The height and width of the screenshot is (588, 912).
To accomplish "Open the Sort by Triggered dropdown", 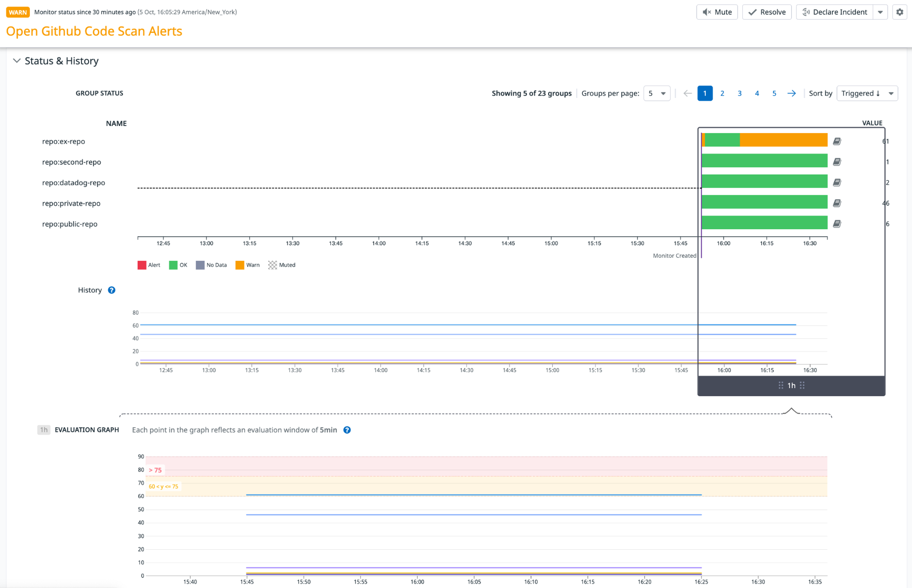I will [867, 93].
